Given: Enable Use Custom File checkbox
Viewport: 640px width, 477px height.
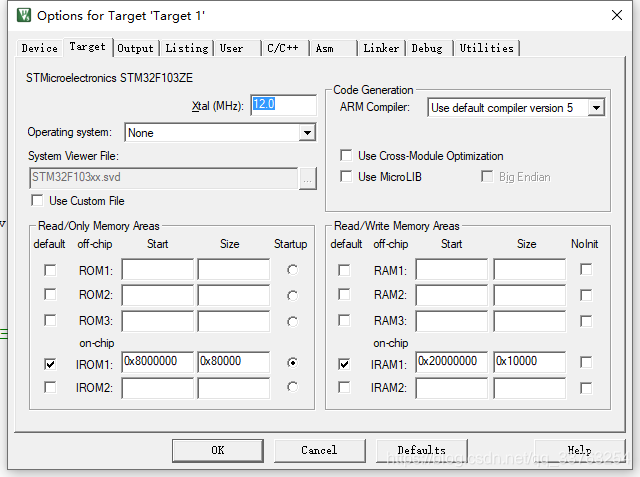Looking at the screenshot, I should pyautogui.click(x=37, y=201).
